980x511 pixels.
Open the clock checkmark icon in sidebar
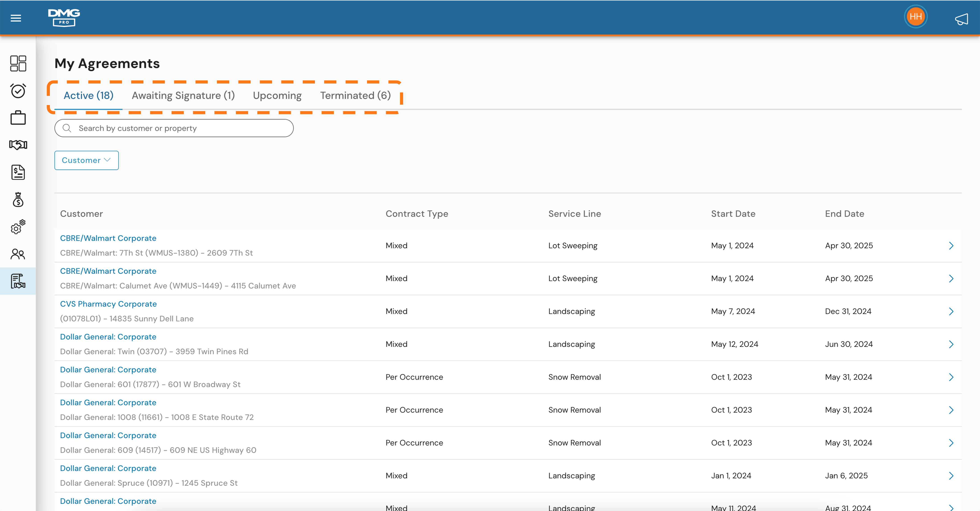(x=18, y=91)
